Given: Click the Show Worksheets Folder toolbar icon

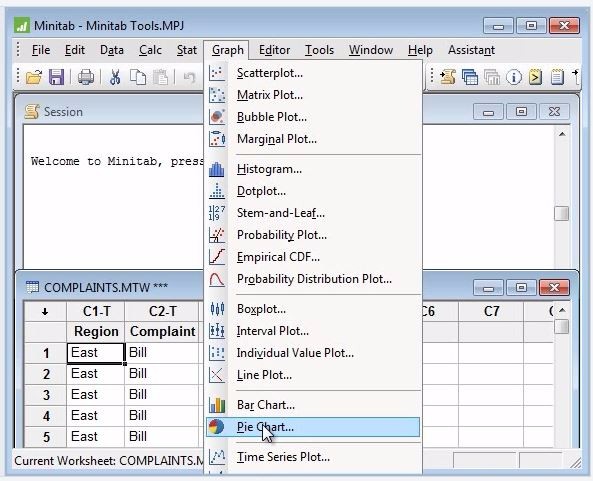Looking at the screenshot, I should coord(470,77).
